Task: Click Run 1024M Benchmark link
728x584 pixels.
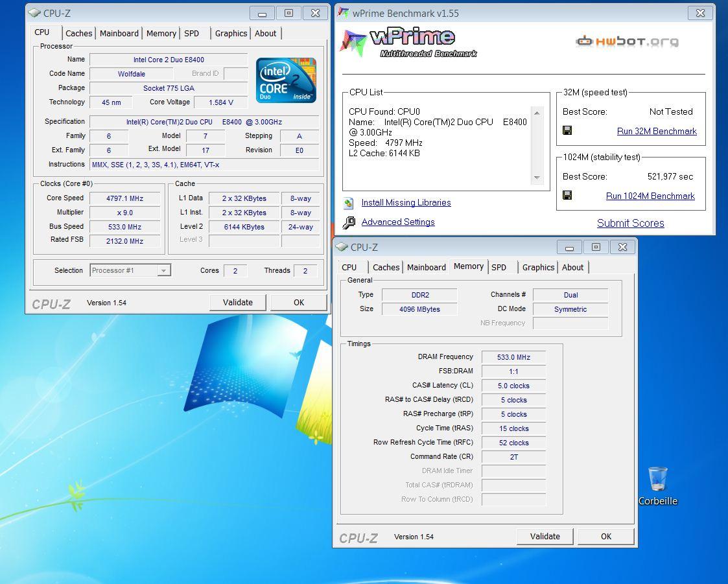Action: [650, 196]
